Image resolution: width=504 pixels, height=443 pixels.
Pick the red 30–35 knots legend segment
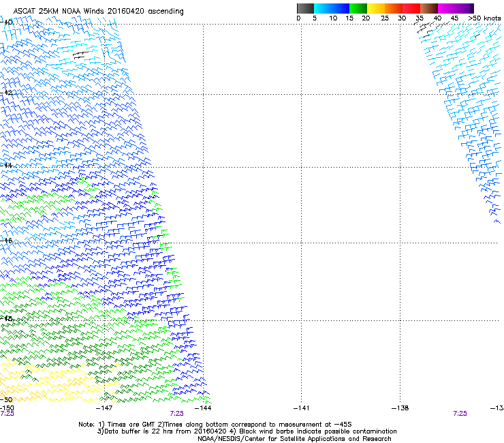[x=411, y=8]
